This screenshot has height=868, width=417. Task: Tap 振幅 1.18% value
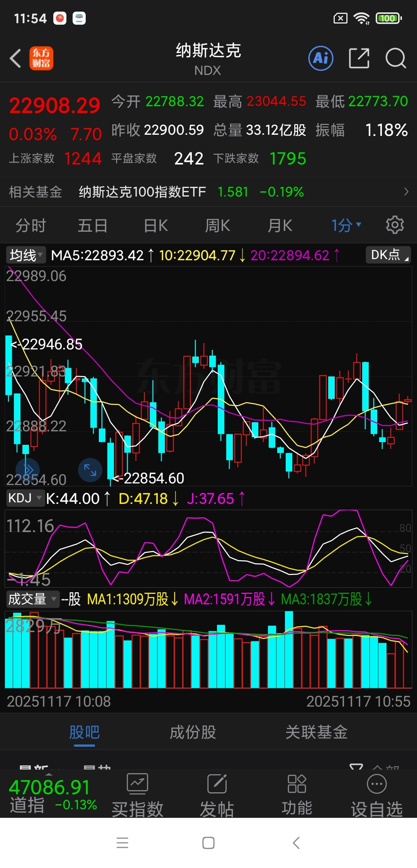coord(361,130)
